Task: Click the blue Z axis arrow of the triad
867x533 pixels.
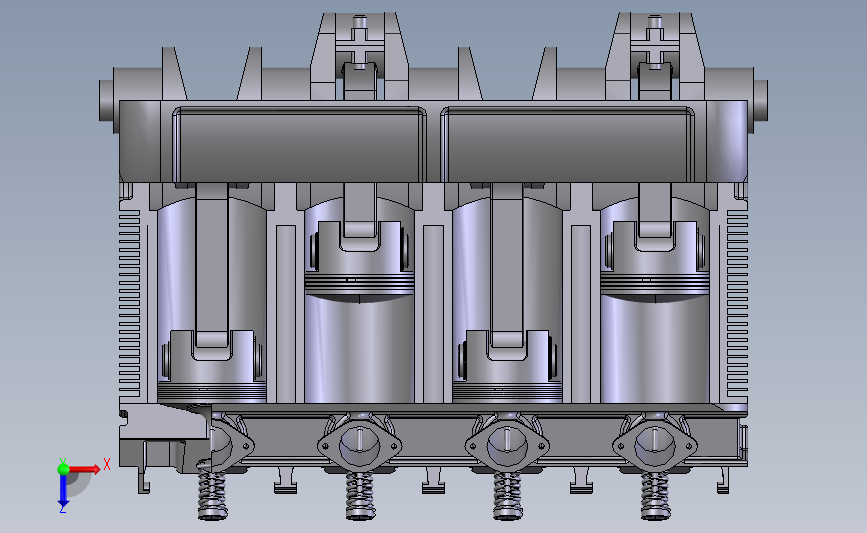Action: point(63,490)
